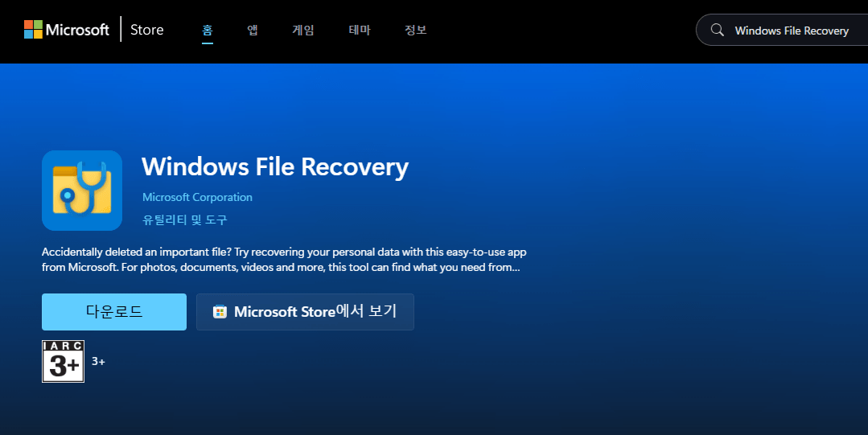Click Microsoft Store에서 보기 button
This screenshot has height=435, width=868.
[x=305, y=312]
